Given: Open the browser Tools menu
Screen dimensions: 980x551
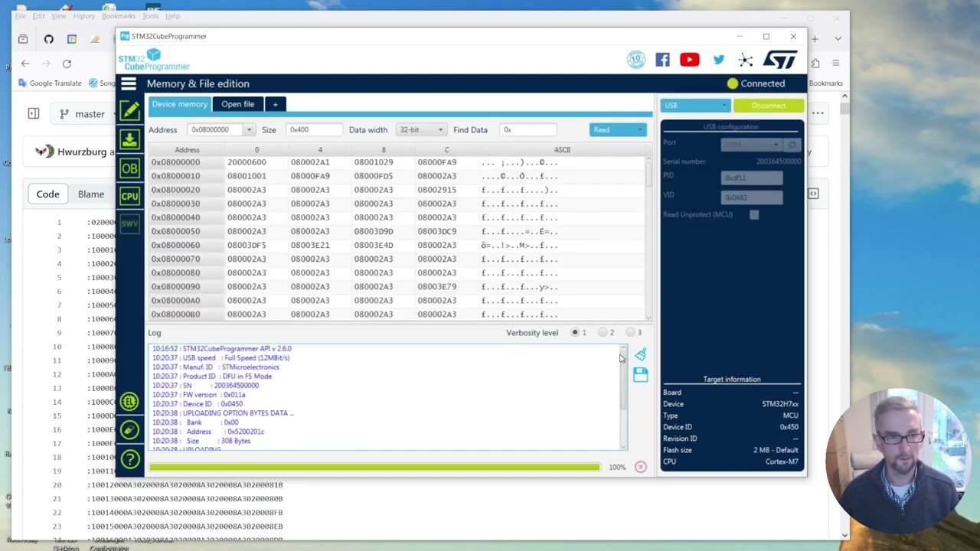Looking at the screenshot, I should [x=150, y=16].
